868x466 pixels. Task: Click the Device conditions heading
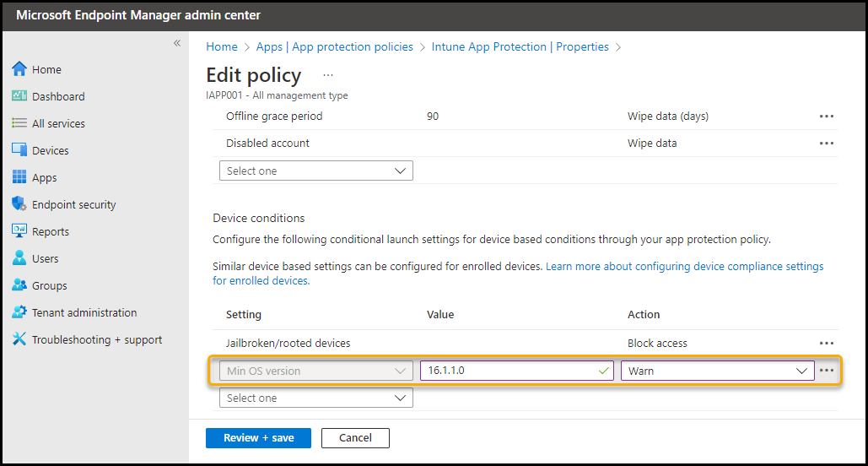point(258,218)
